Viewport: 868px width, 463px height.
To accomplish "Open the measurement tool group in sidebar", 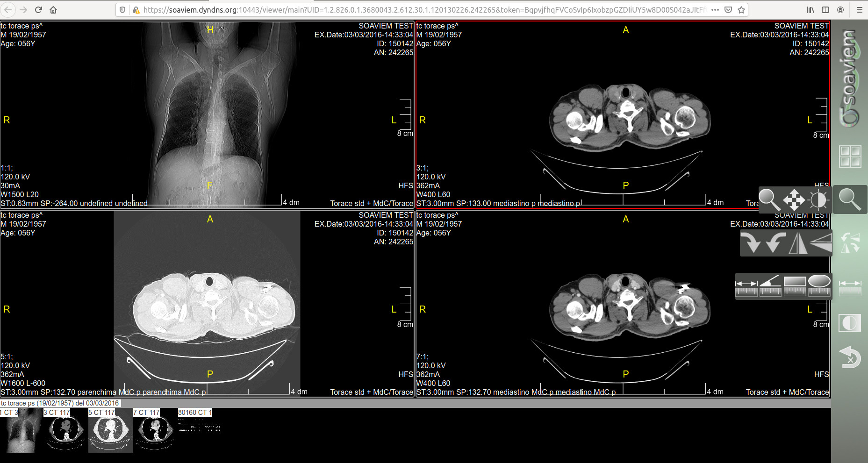I will (x=850, y=287).
